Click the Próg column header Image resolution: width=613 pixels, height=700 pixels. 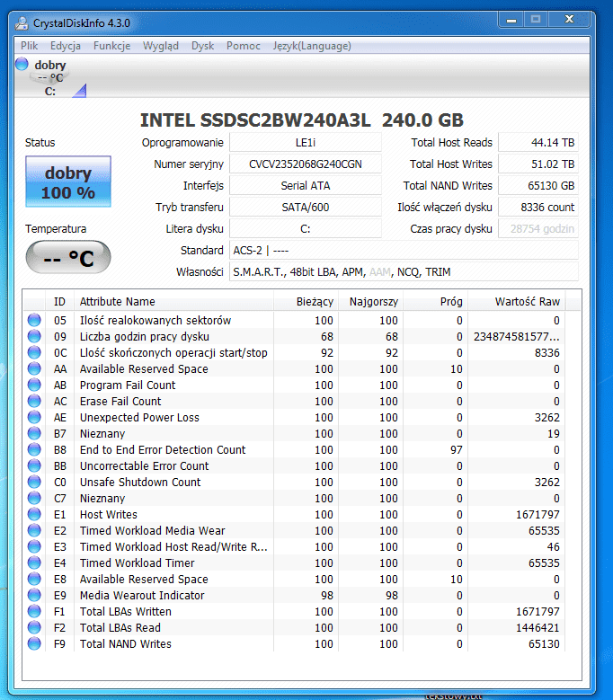[x=436, y=302]
